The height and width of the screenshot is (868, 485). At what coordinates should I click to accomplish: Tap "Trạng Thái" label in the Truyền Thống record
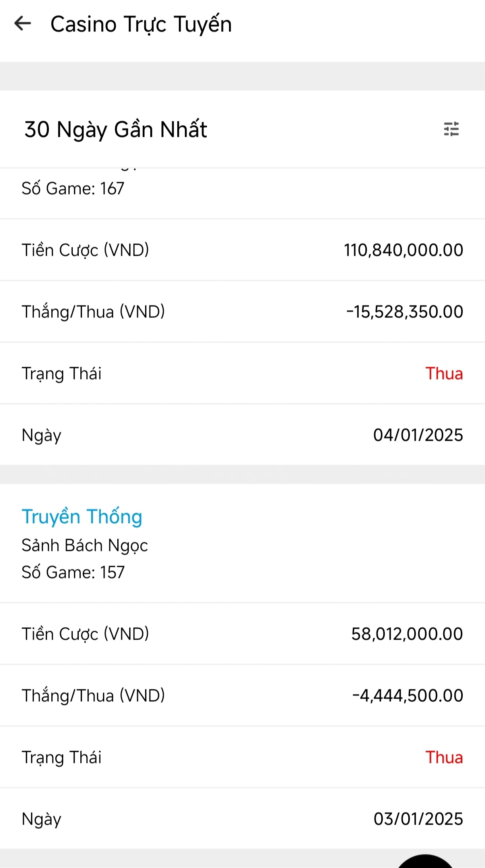62,757
